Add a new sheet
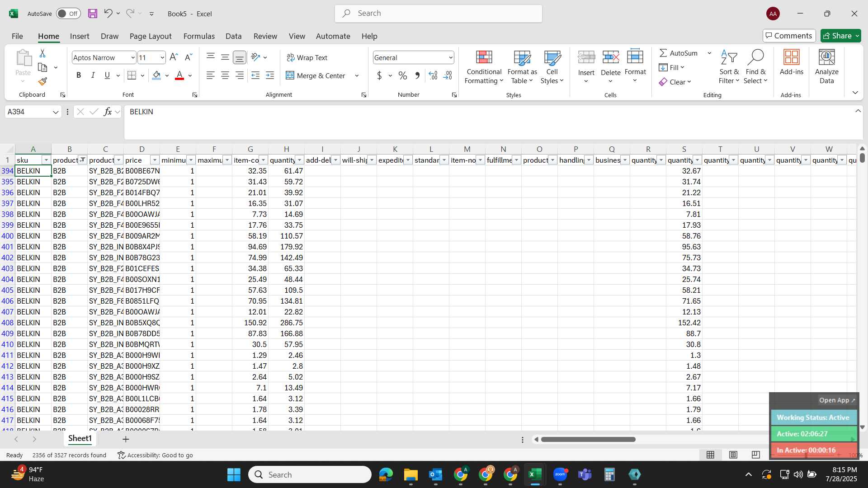This screenshot has height=488, width=868. [x=126, y=439]
